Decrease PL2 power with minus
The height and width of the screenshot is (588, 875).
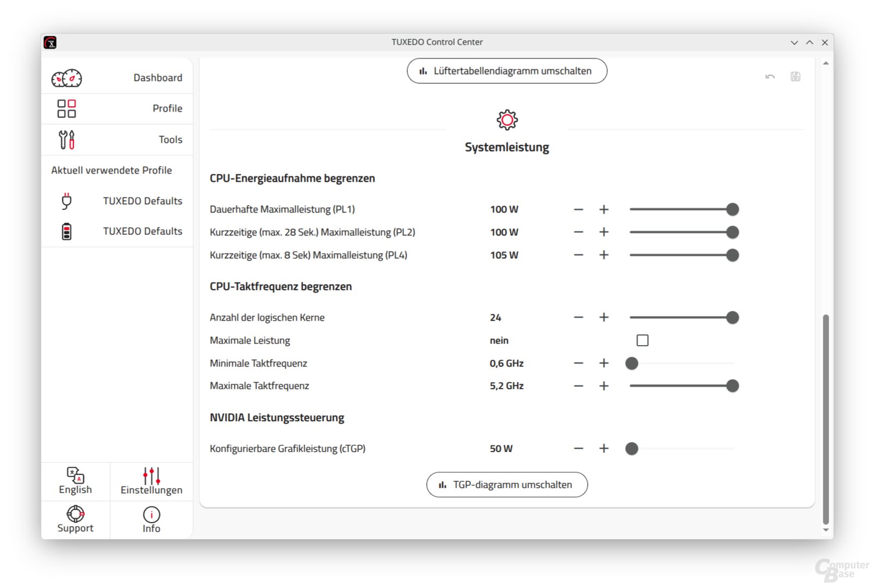click(578, 232)
